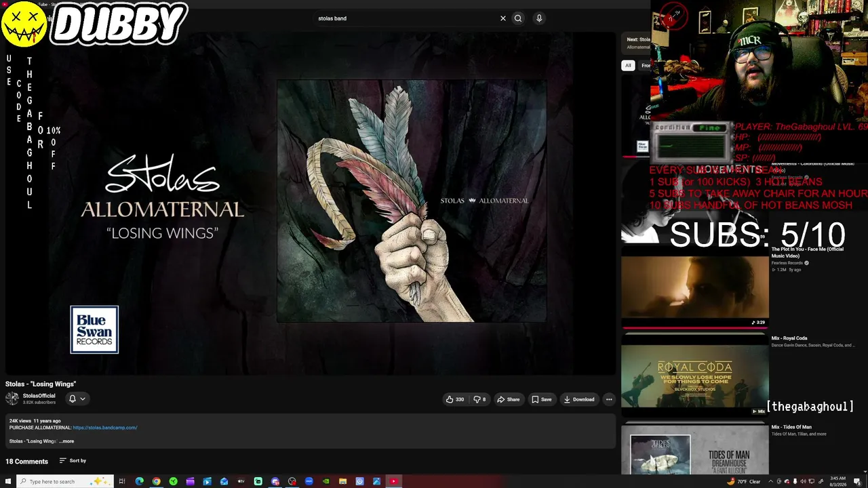Open the Discord icon in the taskbar
The height and width of the screenshot is (488, 868).
coord(275,481)
